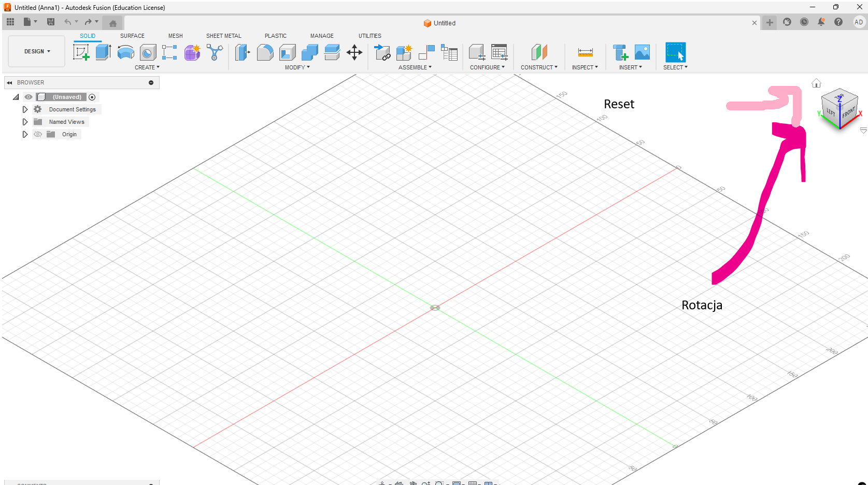Viewport: 868px width, 485px height.
Task: Open Extensions icon in title bar
Action: (787, 22)
